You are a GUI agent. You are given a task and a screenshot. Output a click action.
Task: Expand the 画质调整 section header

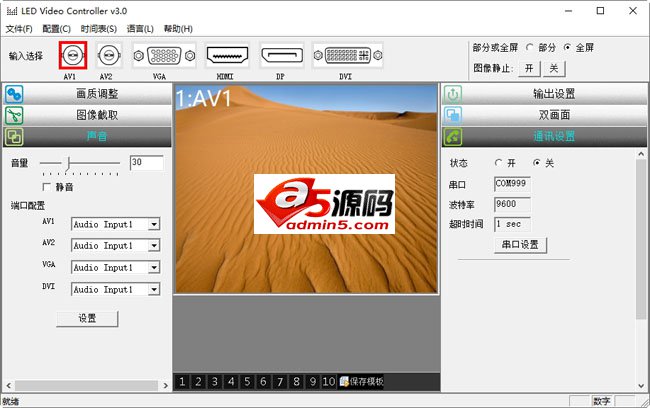tap(87, 94)
